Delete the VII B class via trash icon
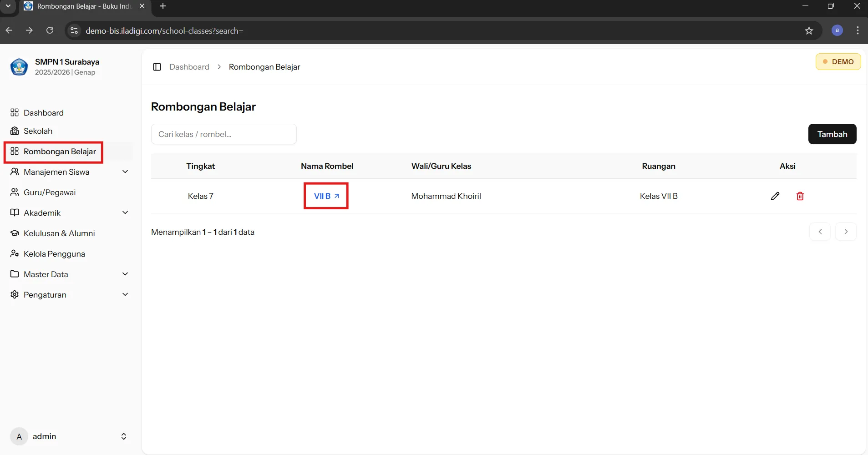This screenshot has height=455, width=868. point(800,196)
